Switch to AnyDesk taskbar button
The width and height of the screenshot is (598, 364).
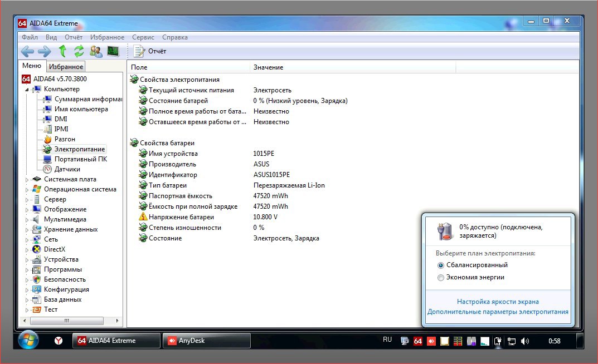207,341
